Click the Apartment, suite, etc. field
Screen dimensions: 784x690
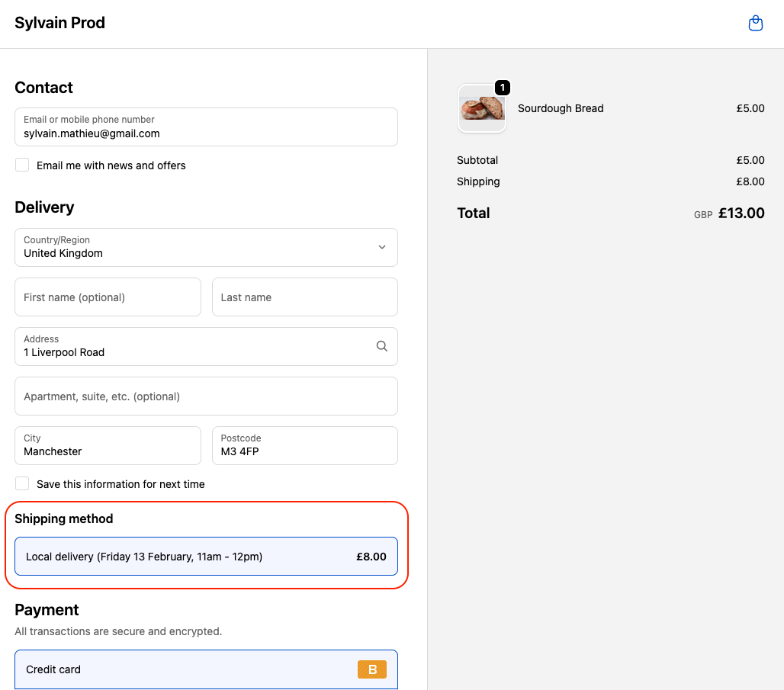(x=206, y=396)
